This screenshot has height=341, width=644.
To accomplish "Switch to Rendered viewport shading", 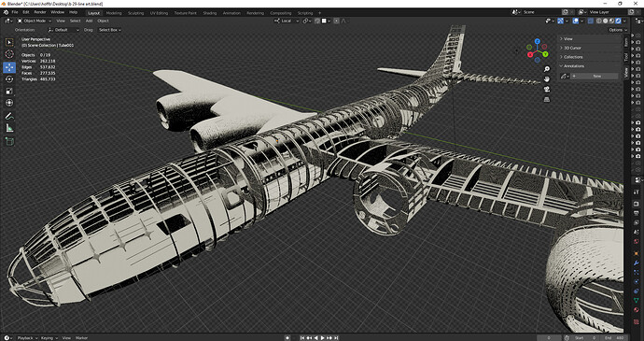I will coord(618,21).
